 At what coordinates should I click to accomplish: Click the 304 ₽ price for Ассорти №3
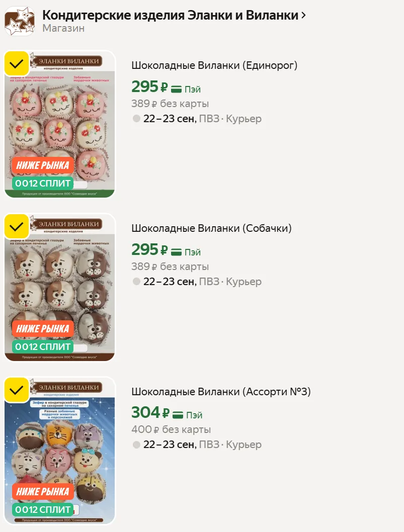coord(150,412)
